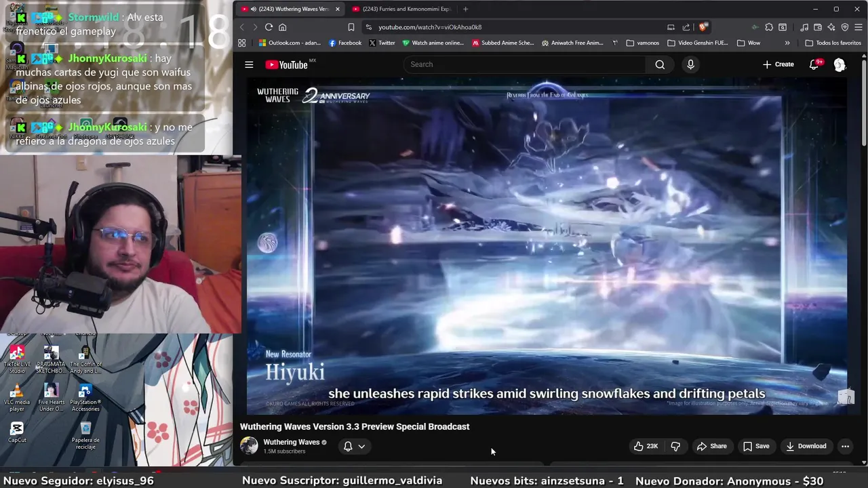The width and height of the screenshot is (868, 488).
Task: Close the Wuthering Waves browser tab
Action: (338, 9)
